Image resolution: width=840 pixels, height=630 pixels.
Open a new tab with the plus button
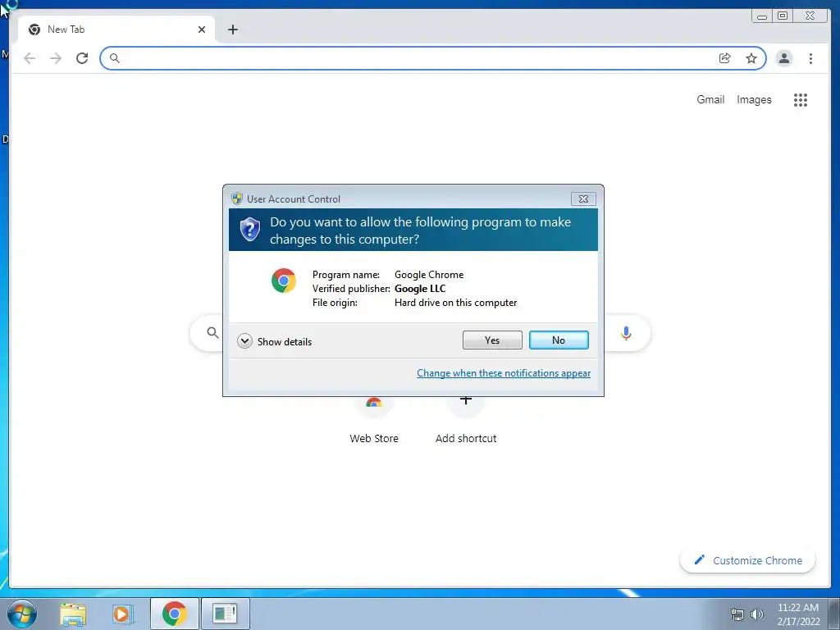232,30
